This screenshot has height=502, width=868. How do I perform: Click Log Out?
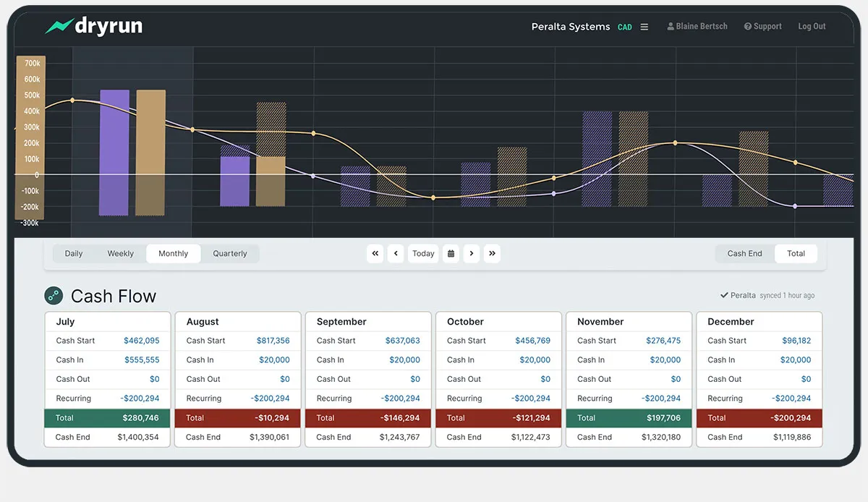(812, 27)
